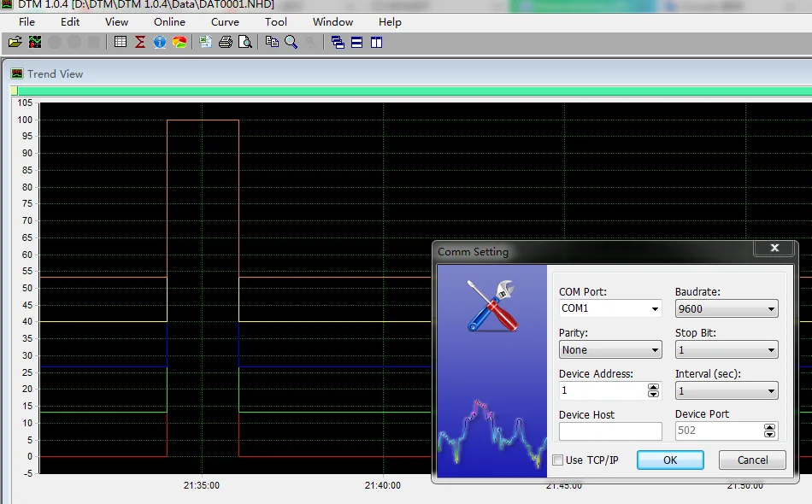The width and height of the screenshot is (812, 504).
Task: Expand the COM Port dropdown
Action: pyautogui.click(x=610, y=308)
